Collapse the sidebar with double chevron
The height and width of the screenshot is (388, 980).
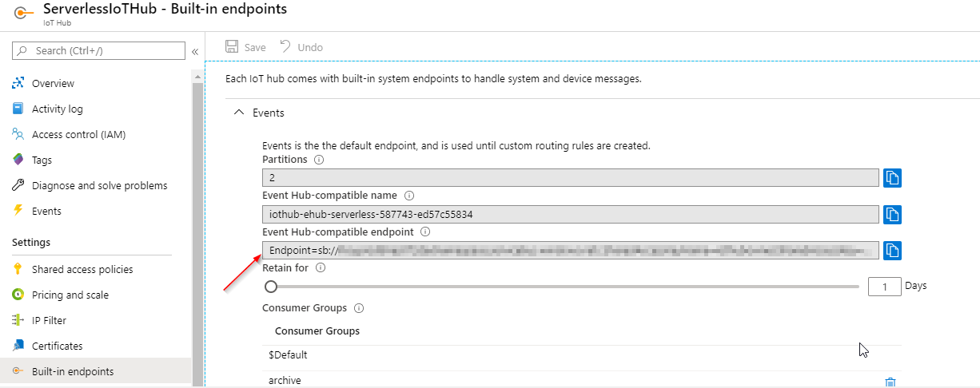(x=195, y=51)
